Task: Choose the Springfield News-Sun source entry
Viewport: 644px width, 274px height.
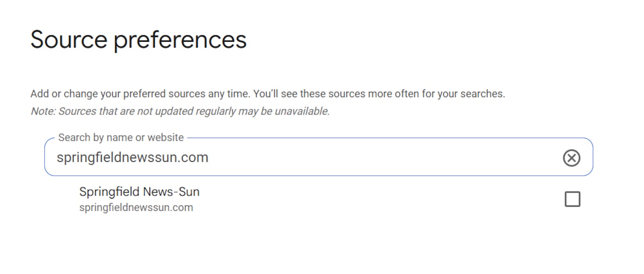Action: tap(139, 192)
